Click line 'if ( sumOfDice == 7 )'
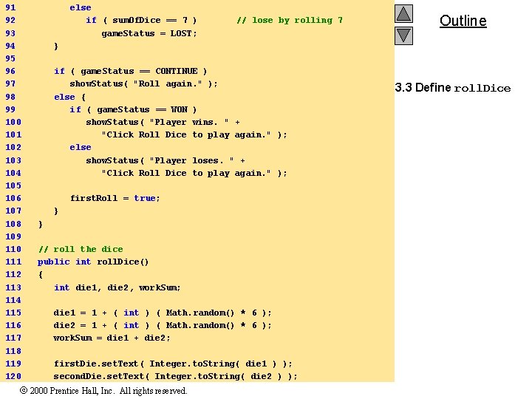 click(141, 21)
